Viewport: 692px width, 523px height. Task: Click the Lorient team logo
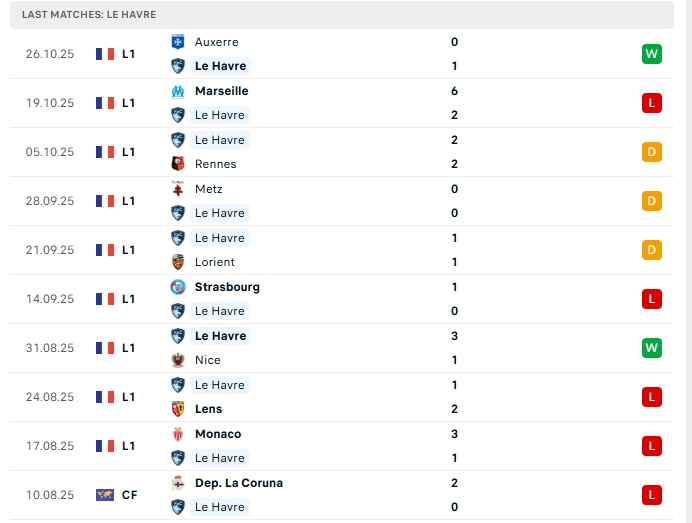tap(178, 262)
